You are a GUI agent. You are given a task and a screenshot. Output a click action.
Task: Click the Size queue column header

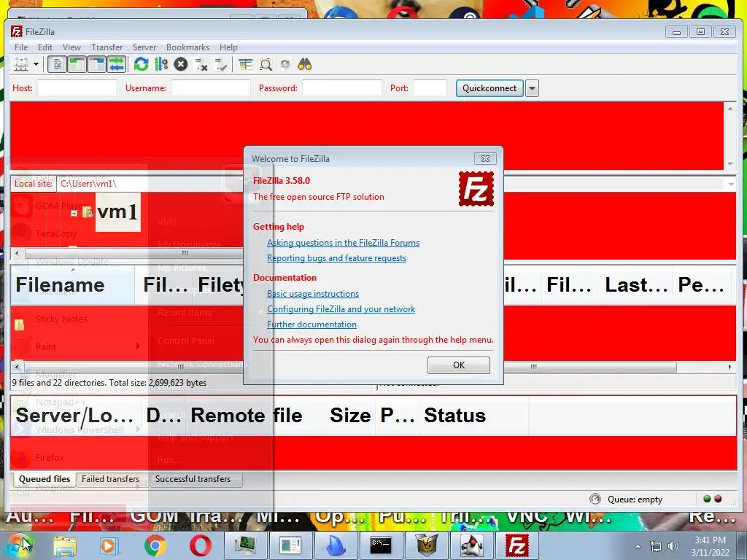346,415
